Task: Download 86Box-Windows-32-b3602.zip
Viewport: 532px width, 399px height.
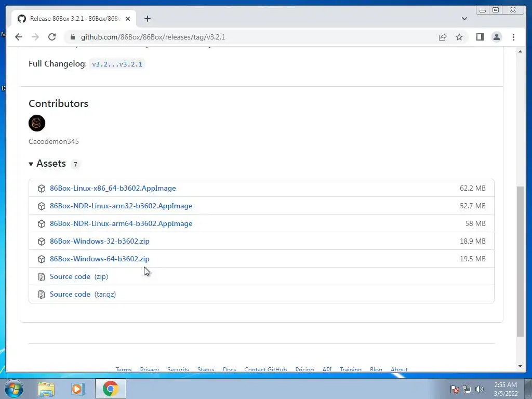Action: [x=99, y=241]
